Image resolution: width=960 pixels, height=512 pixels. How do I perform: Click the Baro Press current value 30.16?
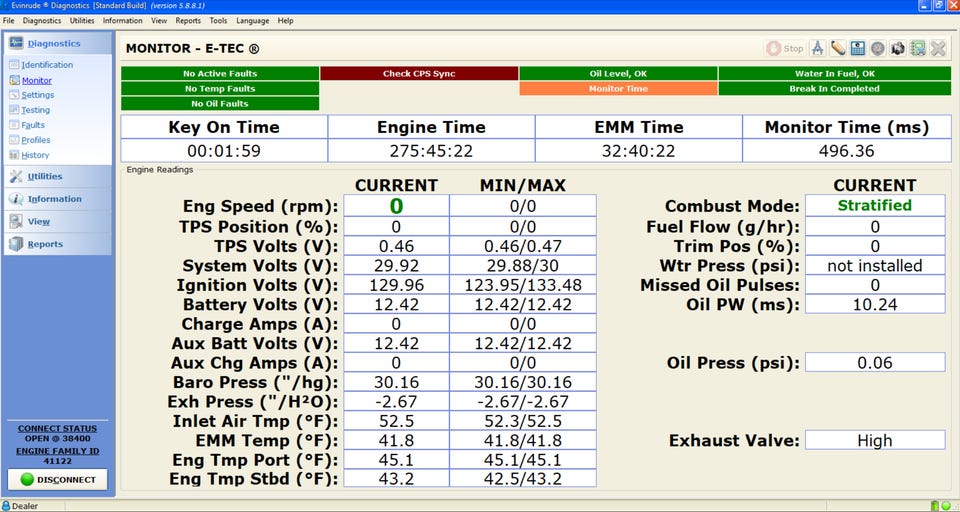[397, 382]
